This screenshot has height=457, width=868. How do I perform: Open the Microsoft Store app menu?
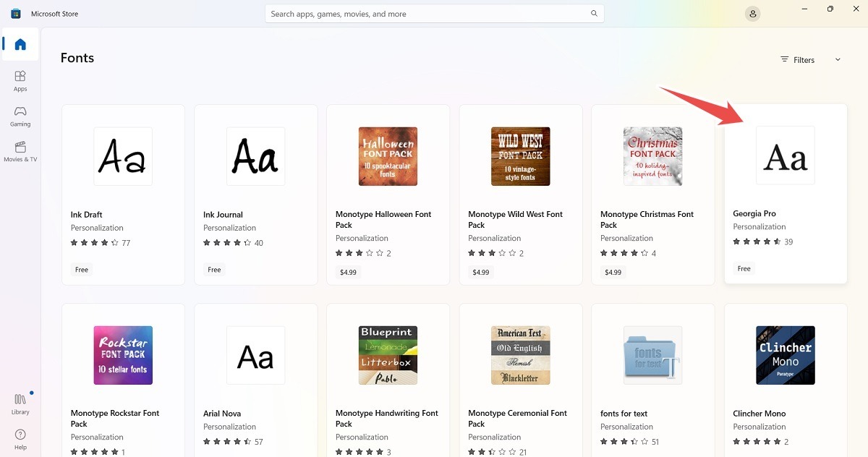click(x=14, y=13)
